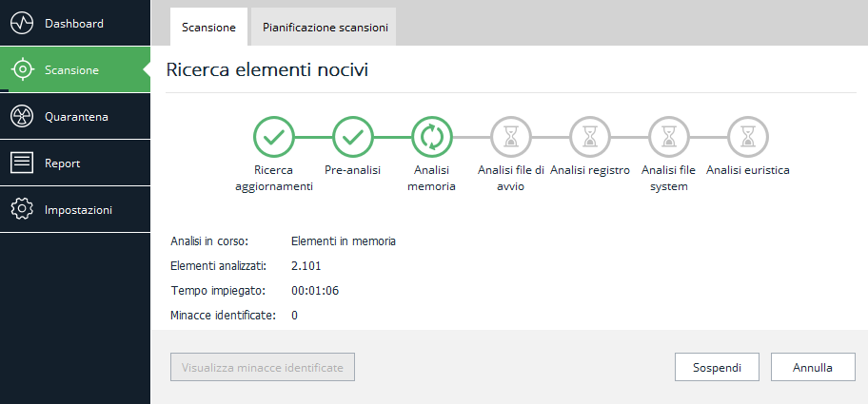The image size is (868, 404).
Task: Click the Analisi registro hourglass icon
Action: 589,137
